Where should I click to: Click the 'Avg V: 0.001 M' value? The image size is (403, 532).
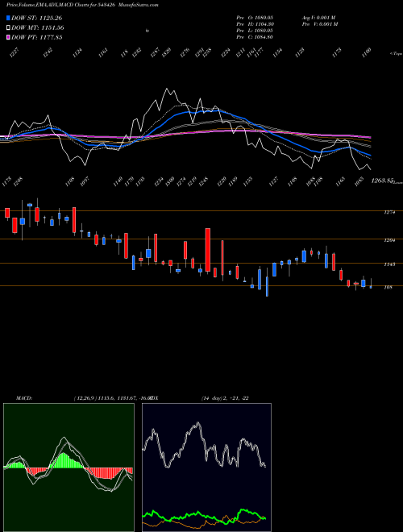(x=319, y=18)
